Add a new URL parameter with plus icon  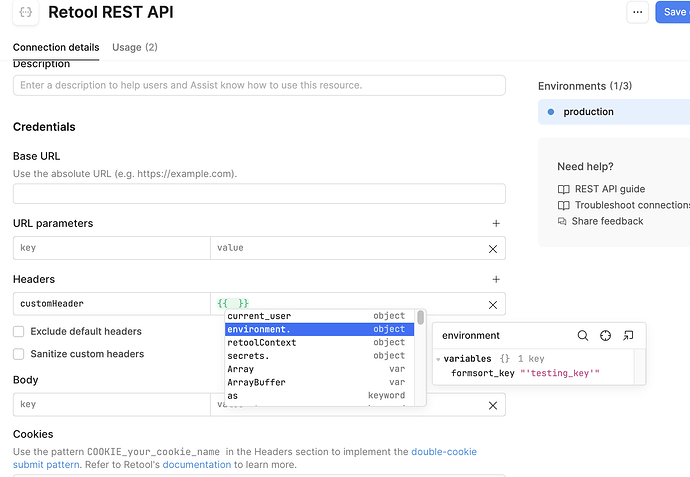coord(496,223)
